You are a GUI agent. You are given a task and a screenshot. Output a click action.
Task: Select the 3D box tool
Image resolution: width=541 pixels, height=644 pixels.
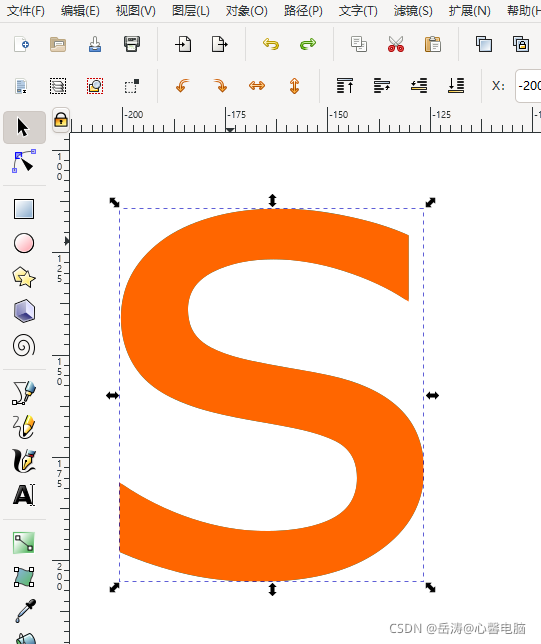coord(24,311)
